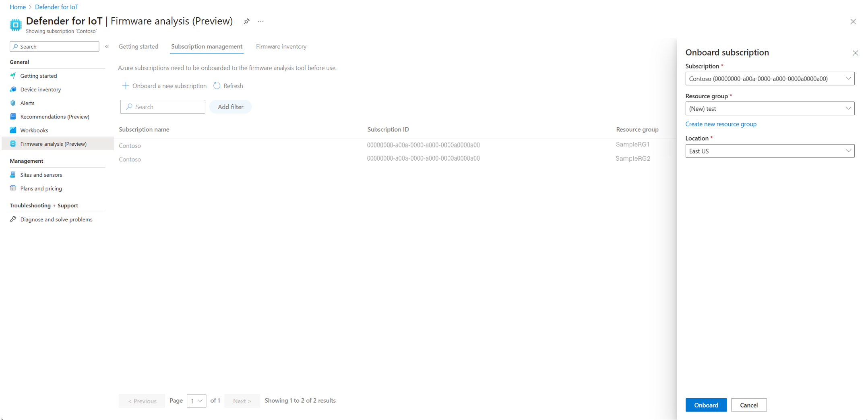Screen dimensions: 868x420
Task: Switch to the Getting started tab
Action: pyautogui.click(x=138, y=46)
